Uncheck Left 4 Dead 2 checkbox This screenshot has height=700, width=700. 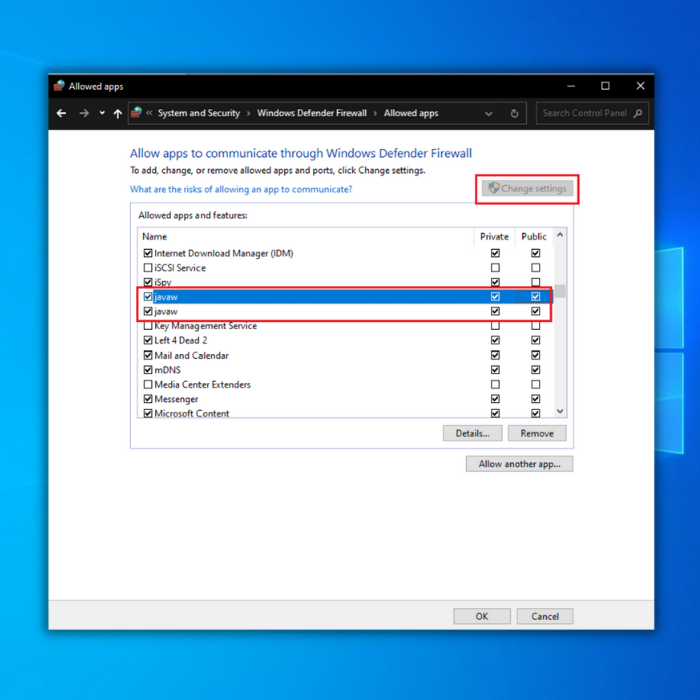(148, 340)
